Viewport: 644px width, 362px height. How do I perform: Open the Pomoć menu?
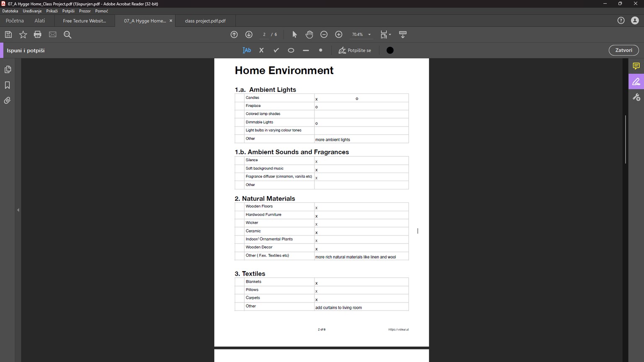(x=101, y=11)
